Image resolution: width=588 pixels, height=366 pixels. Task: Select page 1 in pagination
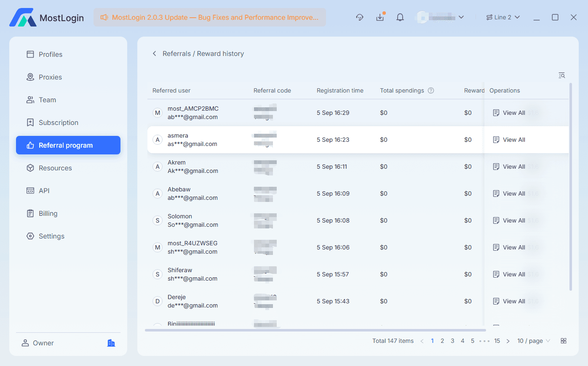click(x=432, y=341)
